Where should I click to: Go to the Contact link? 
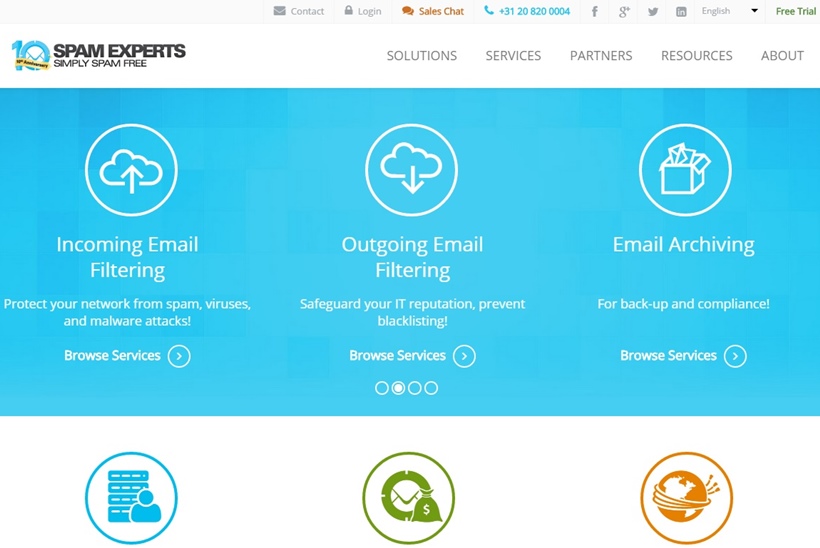[x=307, y=11]
